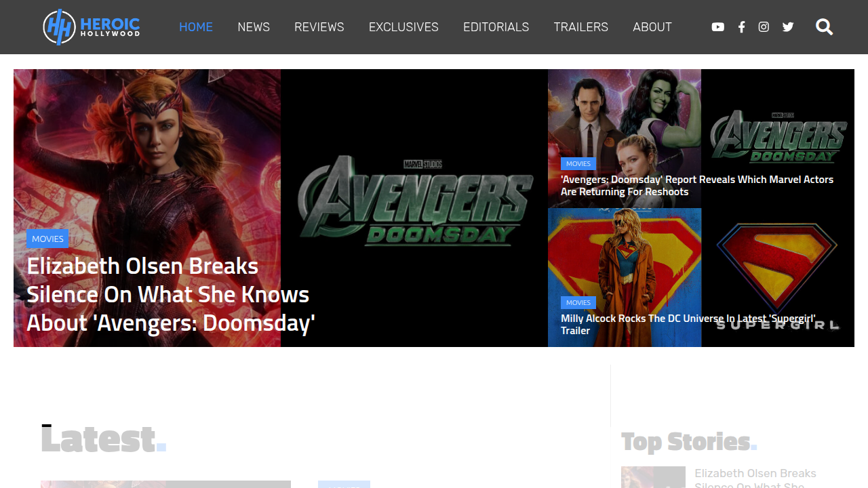868x488 pixels.
Task: Click the Latest section heading
Action: (x=103, y=439)
